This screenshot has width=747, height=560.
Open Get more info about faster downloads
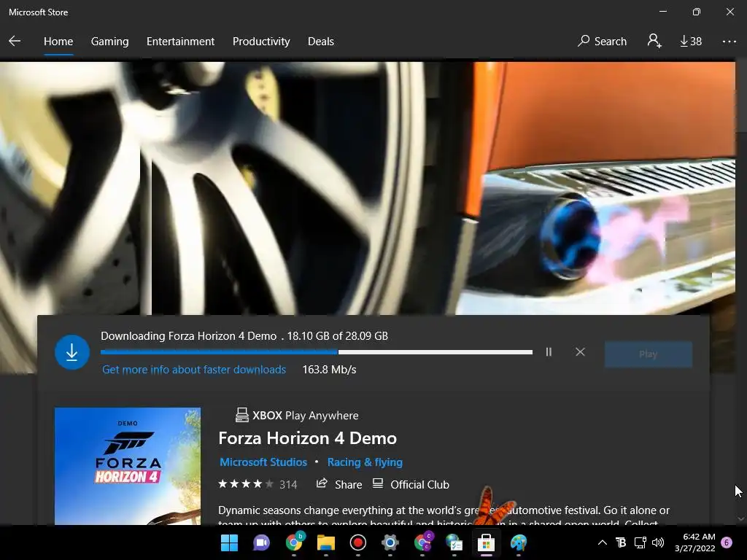tap(194, 370)
